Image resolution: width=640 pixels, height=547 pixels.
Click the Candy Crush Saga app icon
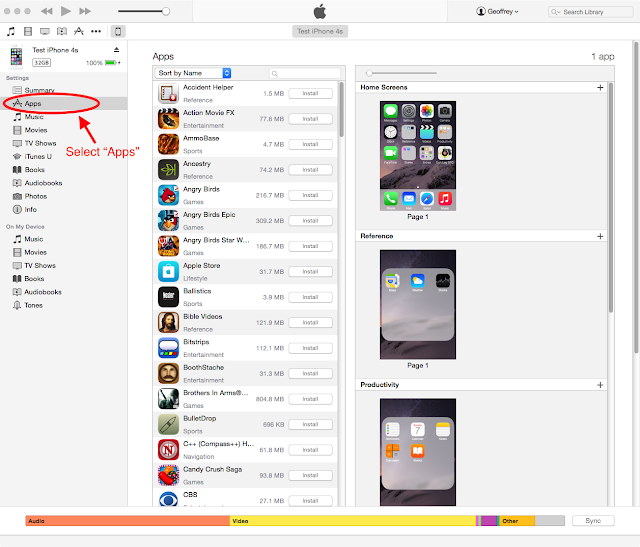tap(169, 475)
